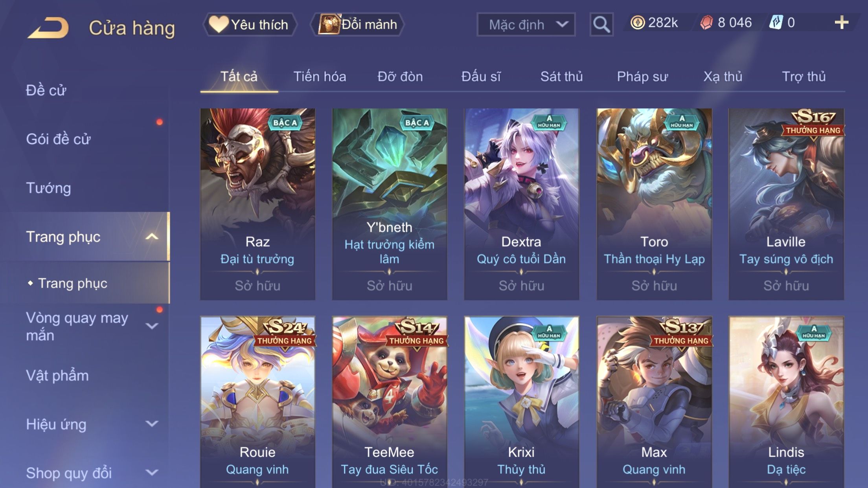Tap the golden back arrow icon
Image resolution: width=868 pixels, height=488 pixels.
pos(48,28)
